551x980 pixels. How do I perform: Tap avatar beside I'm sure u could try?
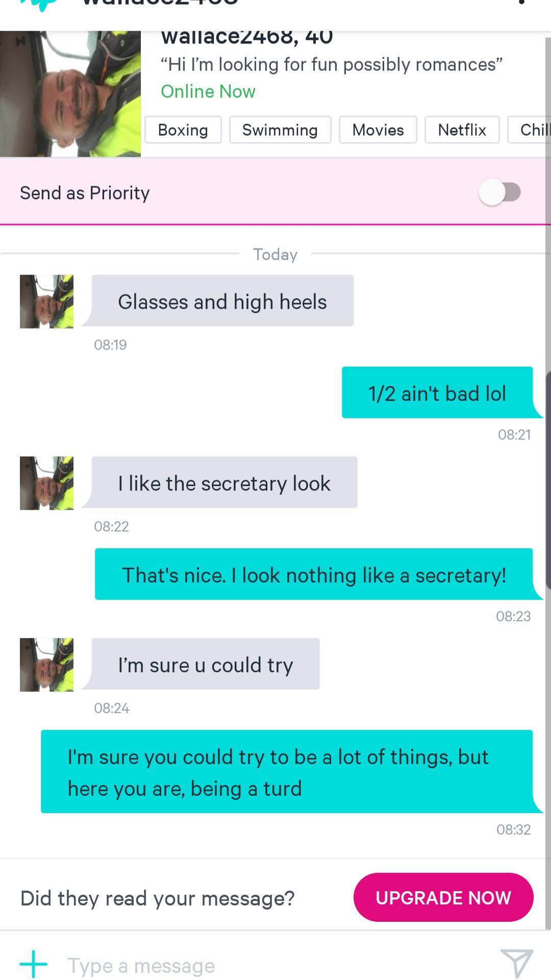point(46,665)
